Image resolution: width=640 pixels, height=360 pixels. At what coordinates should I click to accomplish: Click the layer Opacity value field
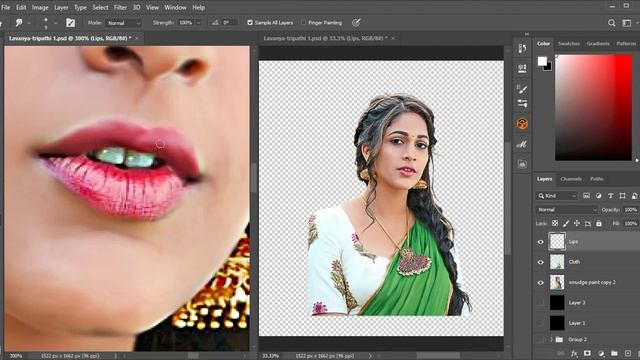[x=630, y=209]
